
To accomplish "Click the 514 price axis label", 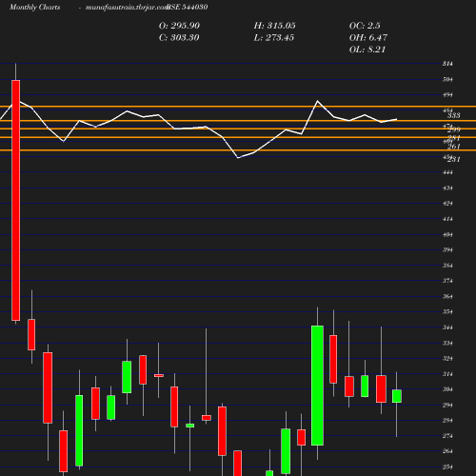I will 447,64.
